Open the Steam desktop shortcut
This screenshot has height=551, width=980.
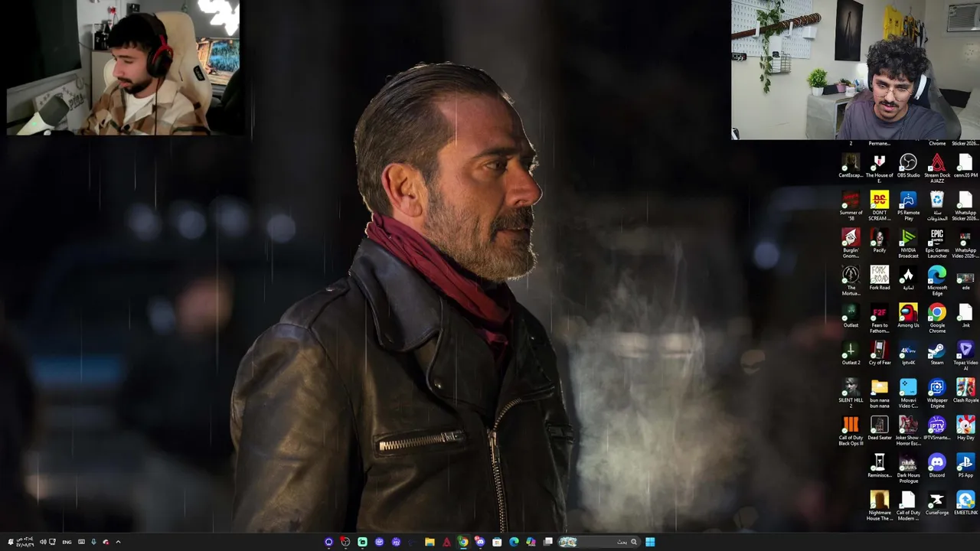(x=937, y=354)
